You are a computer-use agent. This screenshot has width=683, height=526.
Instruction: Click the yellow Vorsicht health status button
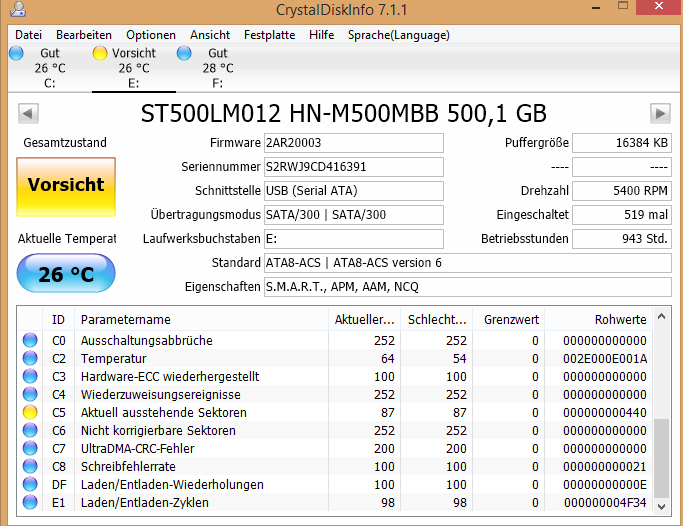coord(66,187)
